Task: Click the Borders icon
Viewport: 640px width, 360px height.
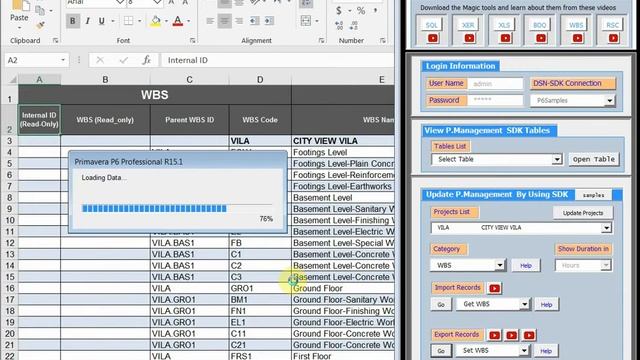Action: [x=128, y=21]
